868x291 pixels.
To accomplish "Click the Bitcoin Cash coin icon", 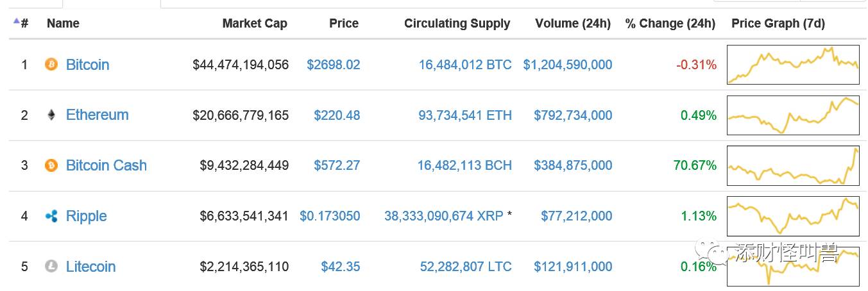I will click(51, 165).
